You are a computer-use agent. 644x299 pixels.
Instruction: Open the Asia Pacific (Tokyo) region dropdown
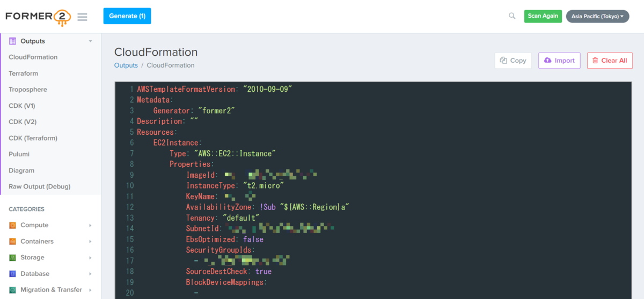coord(597,16)
